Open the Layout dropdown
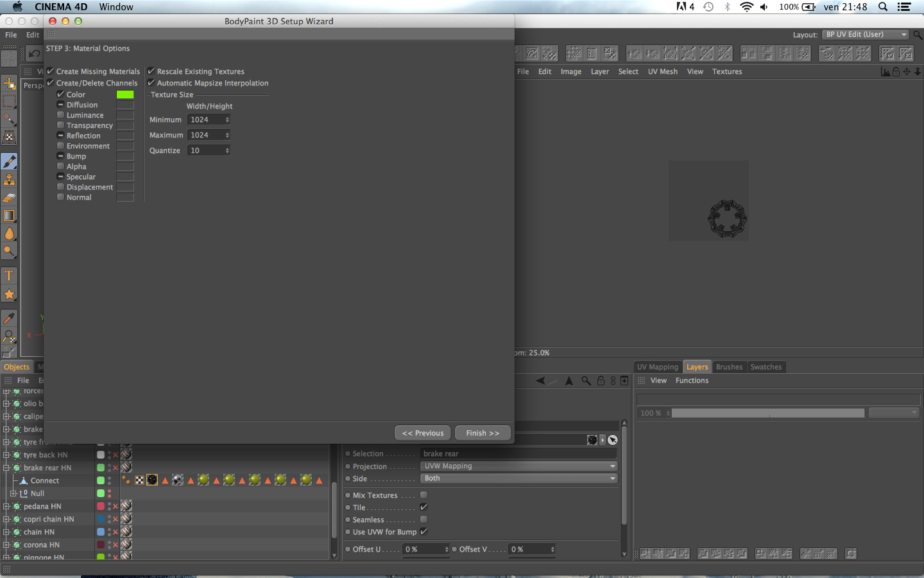924x578 pixels. coord(866,35)
